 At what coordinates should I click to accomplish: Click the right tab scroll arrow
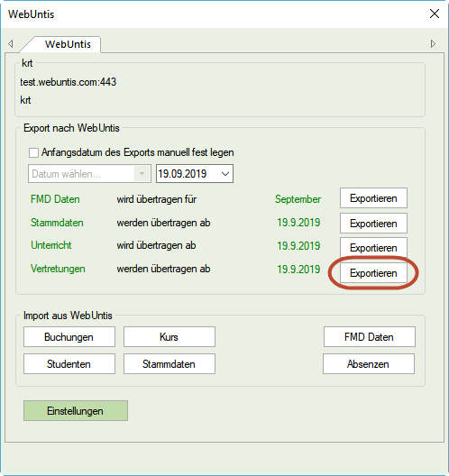[433, 43]
